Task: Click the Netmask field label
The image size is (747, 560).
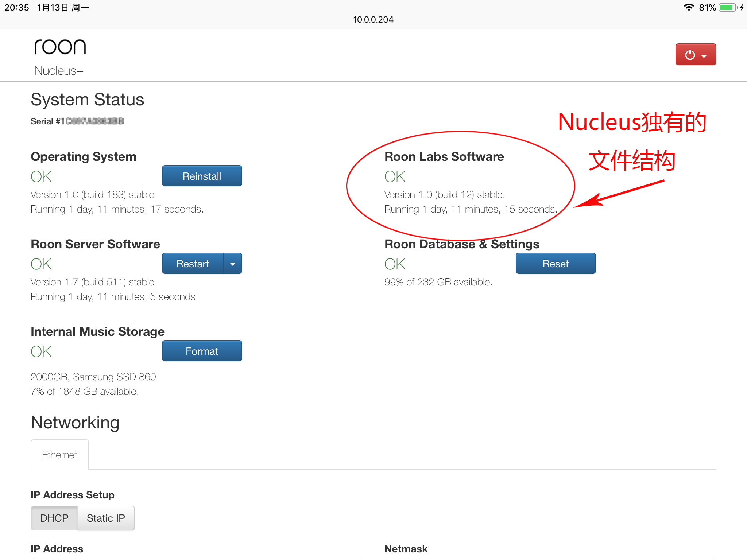Action: [x=406, y=549]
